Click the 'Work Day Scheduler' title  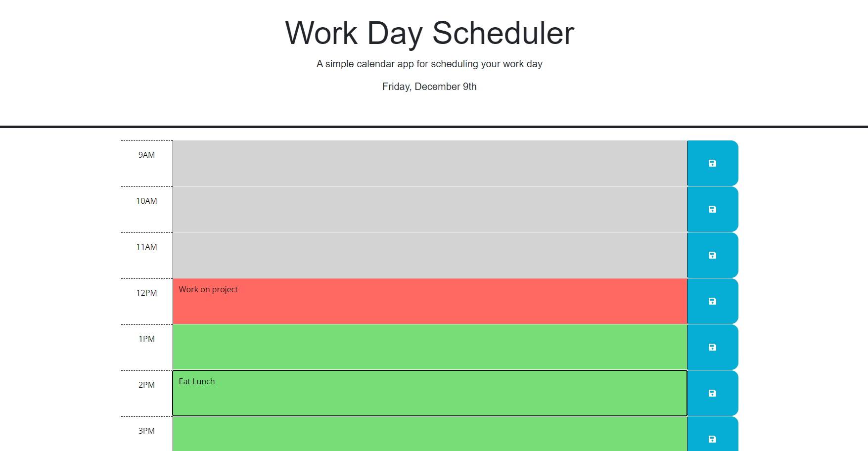click(x=429, y=33)
